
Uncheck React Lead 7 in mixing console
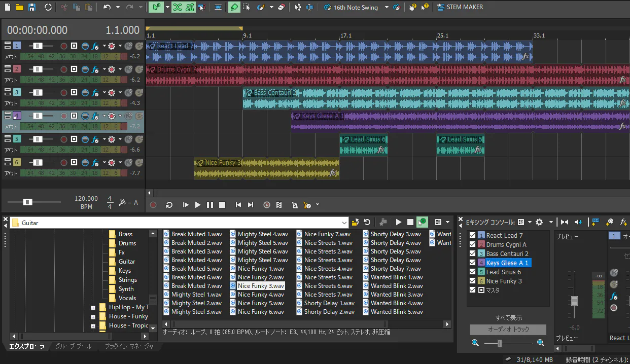[473, 235]
